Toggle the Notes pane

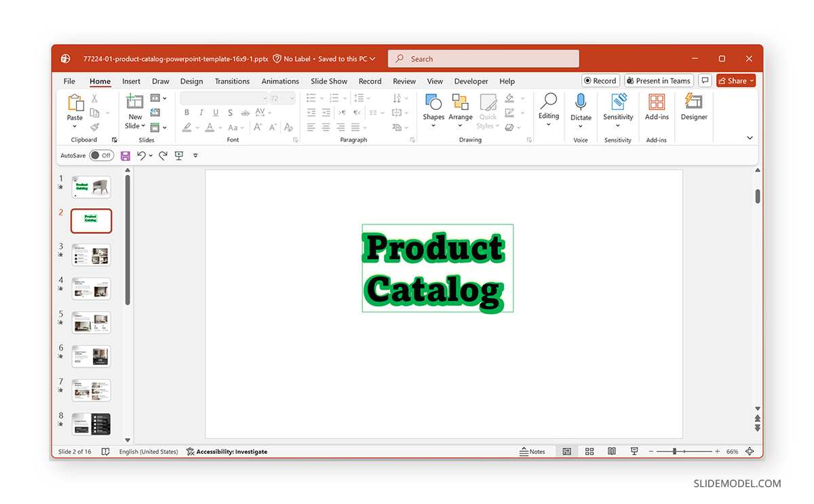(532, 452)
